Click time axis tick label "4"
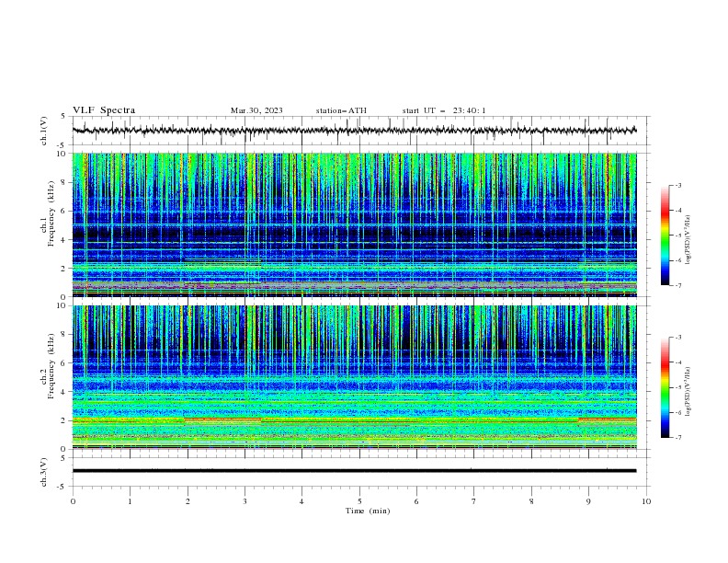 click(x=301, y=501)
